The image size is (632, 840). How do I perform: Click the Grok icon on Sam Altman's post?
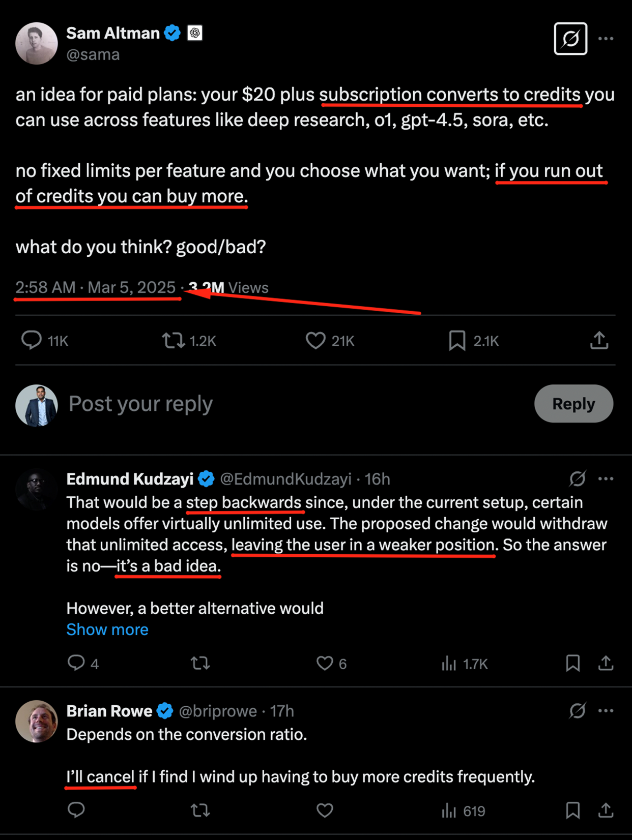pos(570,39)
